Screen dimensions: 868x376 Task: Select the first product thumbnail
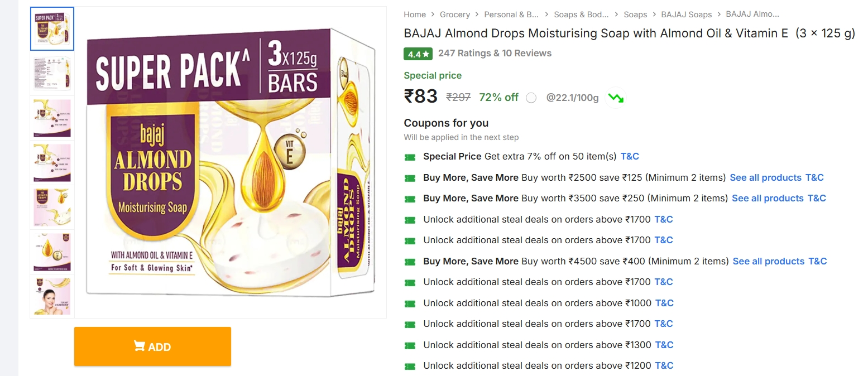[x=52, y=28]
